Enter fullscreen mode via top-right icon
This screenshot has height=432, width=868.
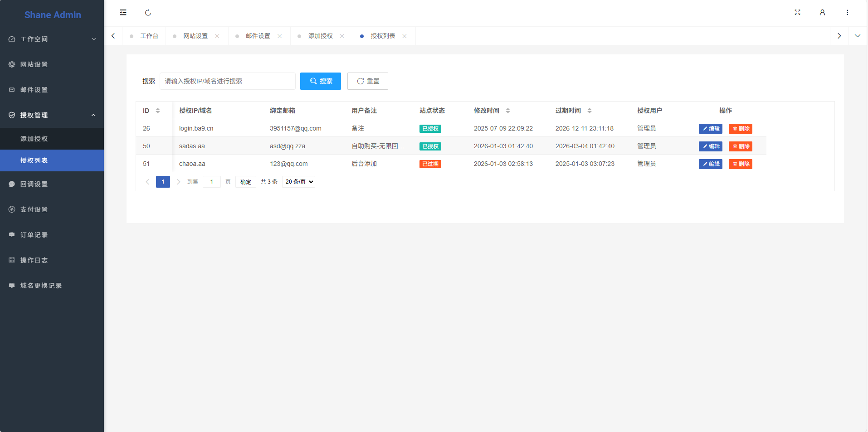point(797,13)
